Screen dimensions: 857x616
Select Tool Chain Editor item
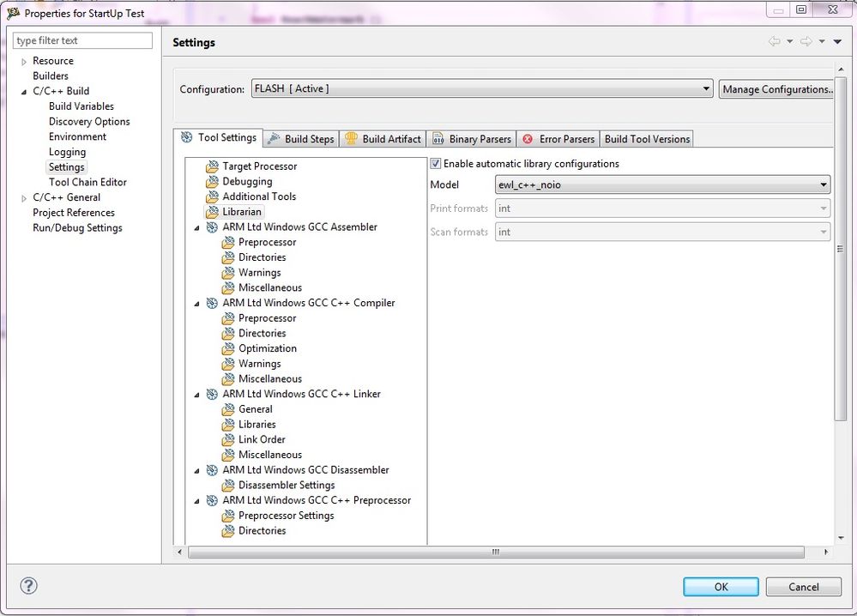tap(88, 182)
